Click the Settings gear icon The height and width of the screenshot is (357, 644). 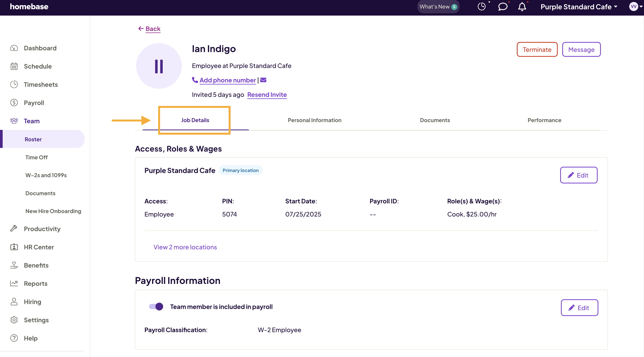14,320
